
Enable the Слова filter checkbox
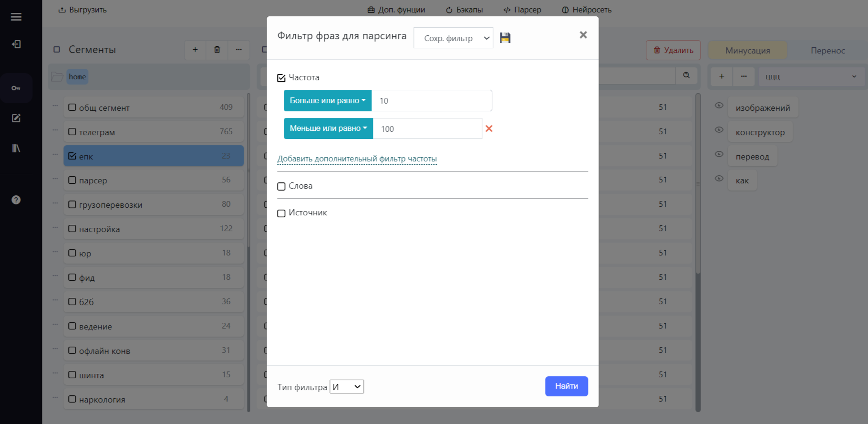[x=281, y=186]
